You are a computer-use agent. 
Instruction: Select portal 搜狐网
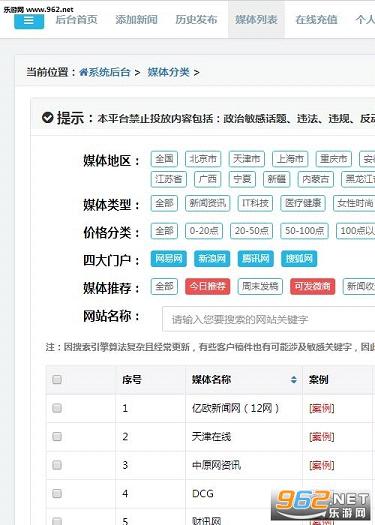(299, 258)
